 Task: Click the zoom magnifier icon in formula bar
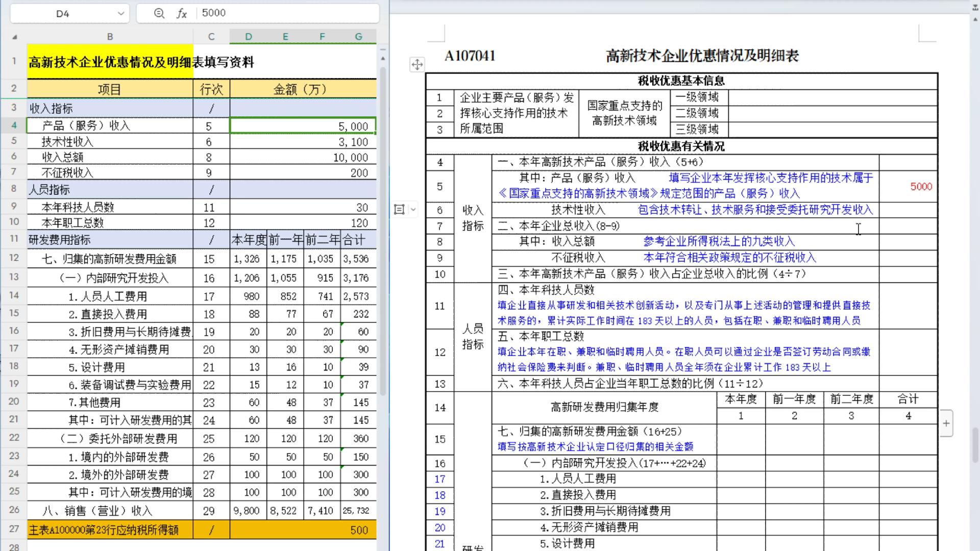159,13
